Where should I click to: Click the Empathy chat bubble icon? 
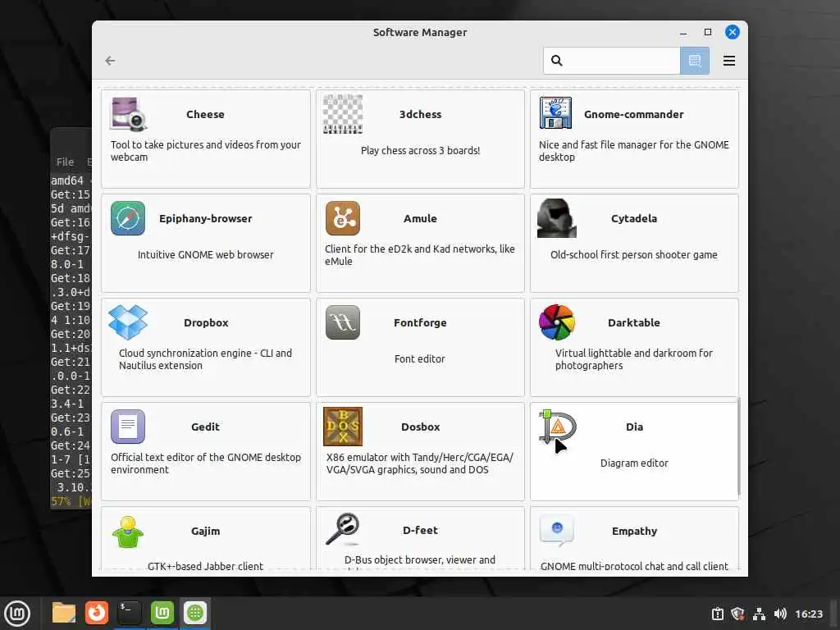tap(557, 531)
